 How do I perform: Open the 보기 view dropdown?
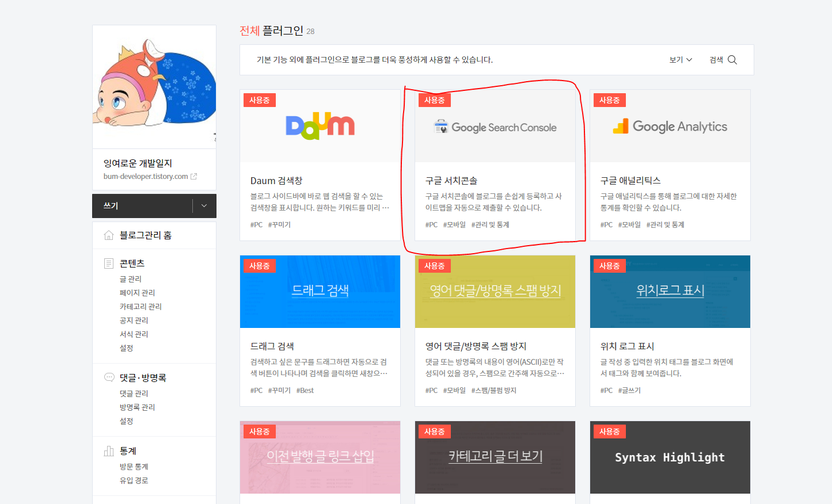681,60
